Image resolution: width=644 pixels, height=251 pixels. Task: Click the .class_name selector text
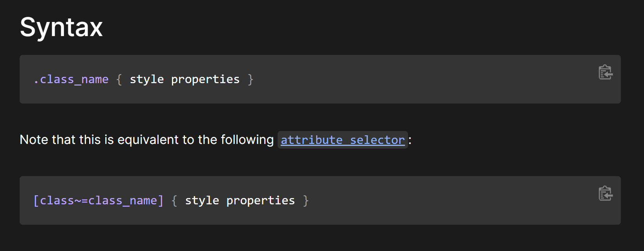click(71, 80)
